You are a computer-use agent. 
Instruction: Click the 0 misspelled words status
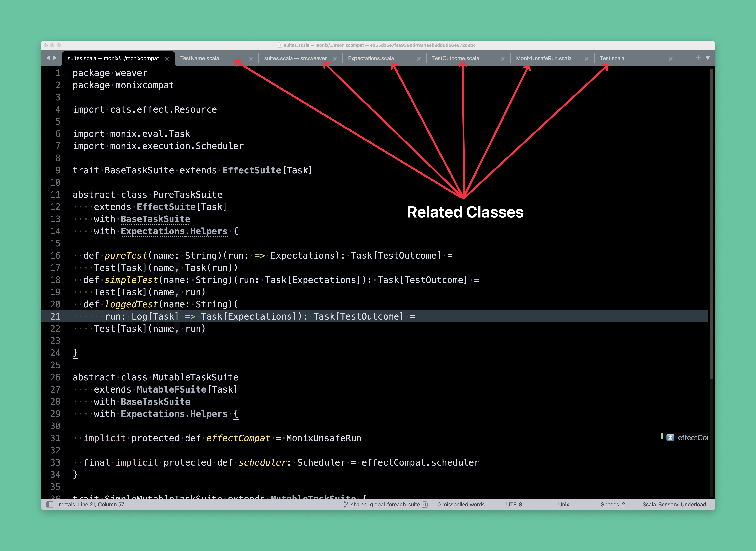coord(461,504)
